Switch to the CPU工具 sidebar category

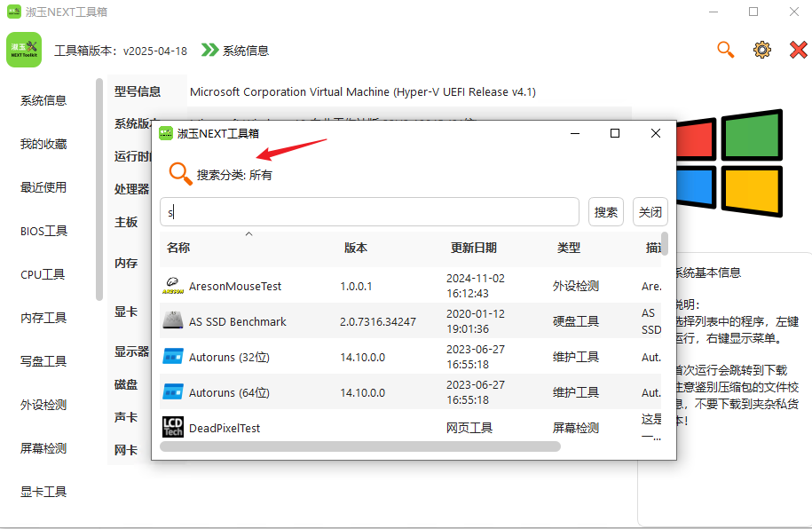[43, 274]
